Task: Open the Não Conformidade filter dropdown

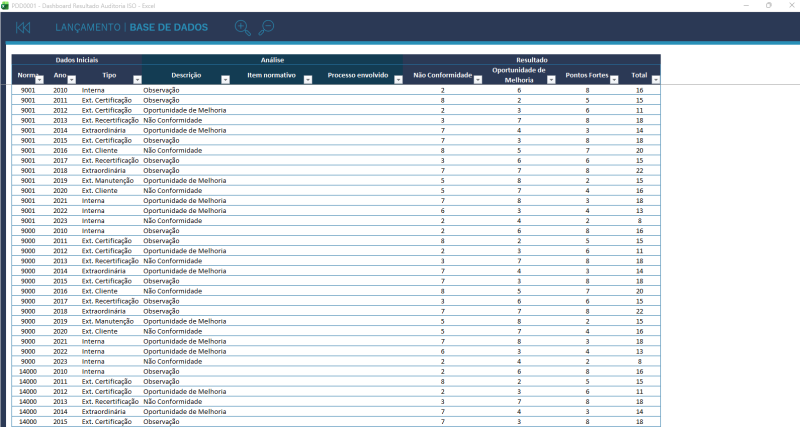Action: click(x=477, y=78)
